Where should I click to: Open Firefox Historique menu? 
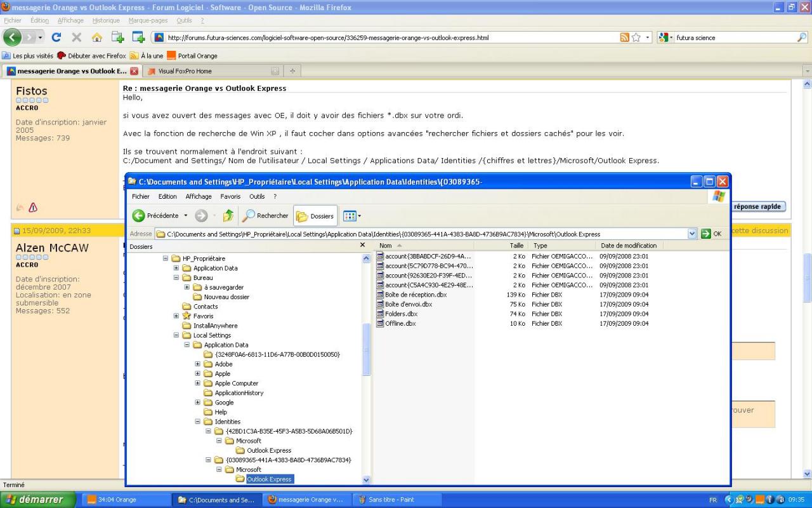[106, 20]
